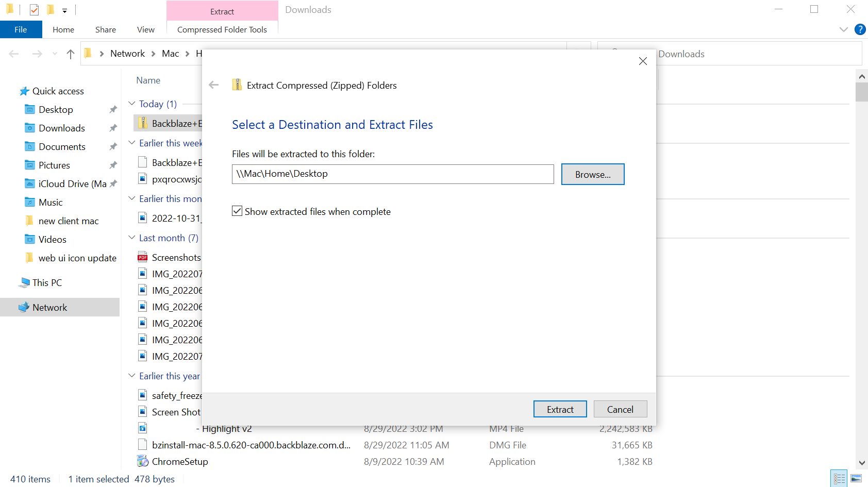Viewport: 868px width, 487px height.
Task: Close the Extract Compressed Folders dialog
Action: (x=643, y=61)
